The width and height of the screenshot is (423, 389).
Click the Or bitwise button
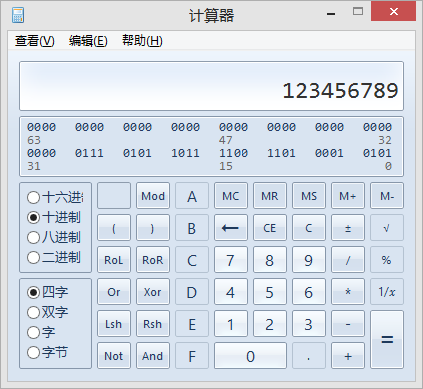(x=114, y=292)
